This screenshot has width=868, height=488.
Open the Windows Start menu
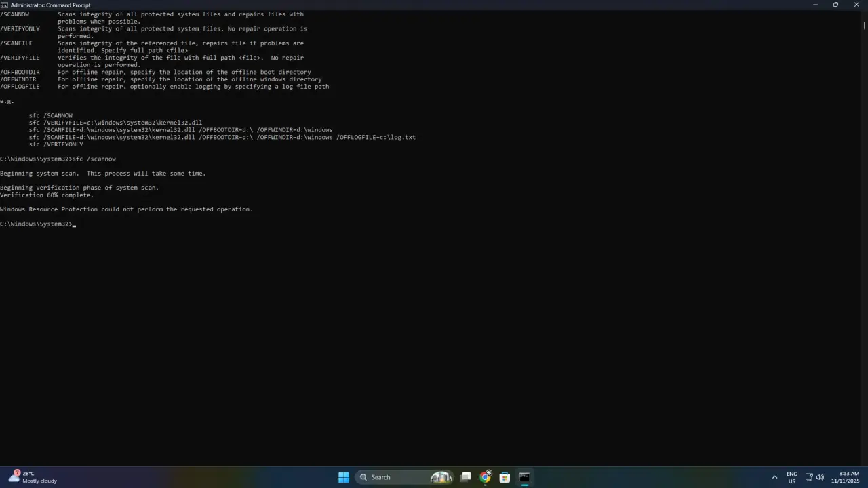coord(344,477)
